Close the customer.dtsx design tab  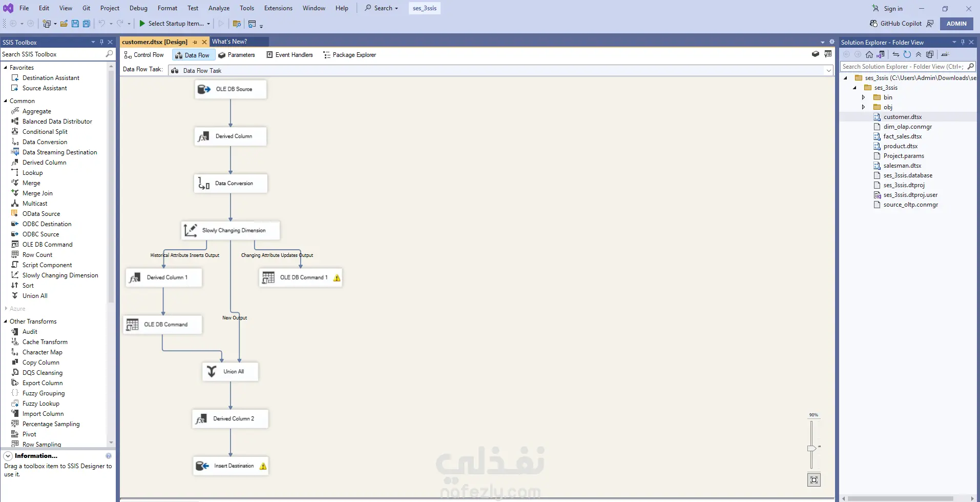pyautogui.click(x=204, y=42)
